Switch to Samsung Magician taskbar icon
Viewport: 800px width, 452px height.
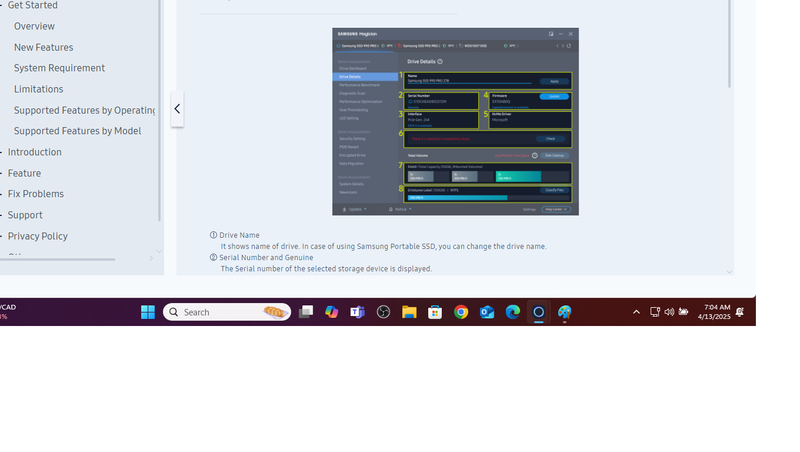(539, 312)
